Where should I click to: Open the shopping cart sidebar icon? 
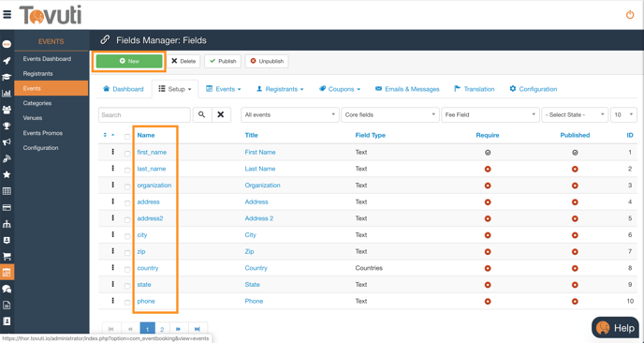coord(7,257)
